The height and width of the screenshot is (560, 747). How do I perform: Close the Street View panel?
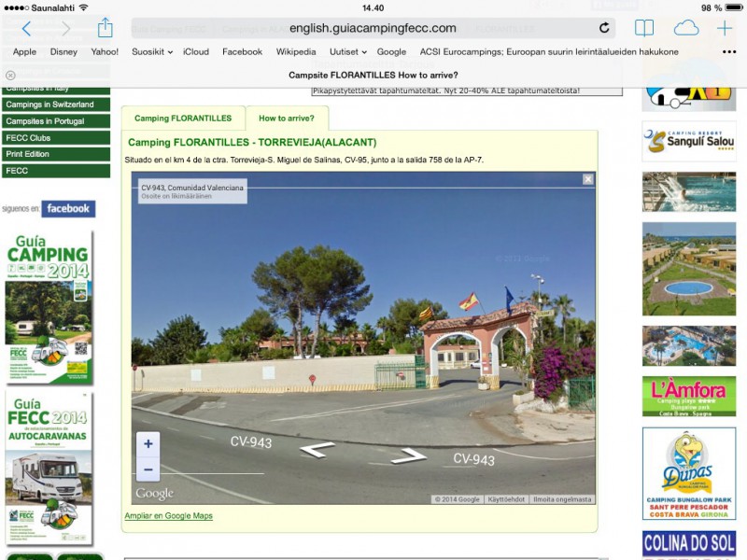[588, 179]
